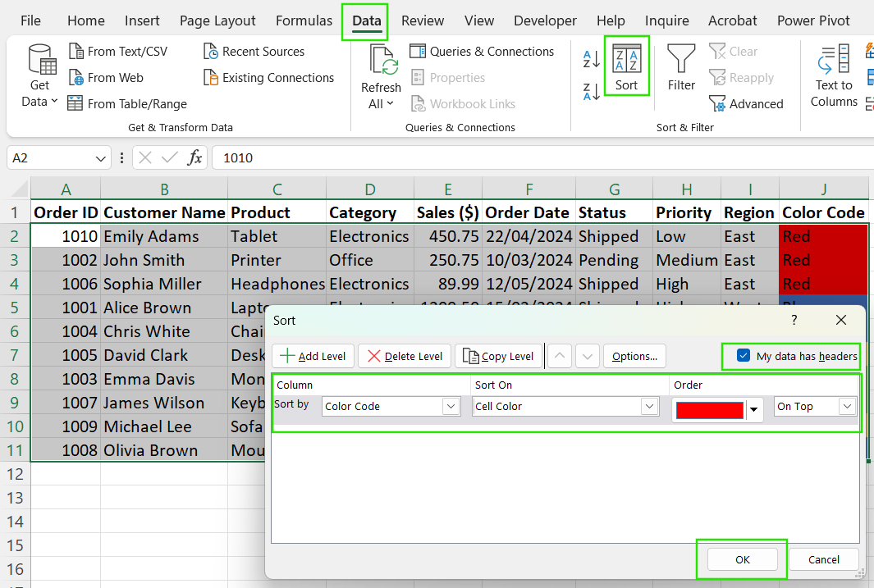The image size is (874, 588).
Task: Launch Text to Columns wizard
Action: coord(834,75)
